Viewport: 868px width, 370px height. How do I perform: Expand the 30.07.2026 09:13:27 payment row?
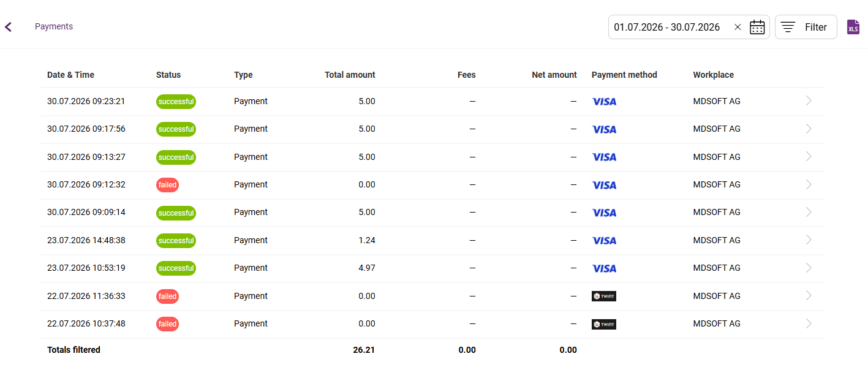[809, 156]
